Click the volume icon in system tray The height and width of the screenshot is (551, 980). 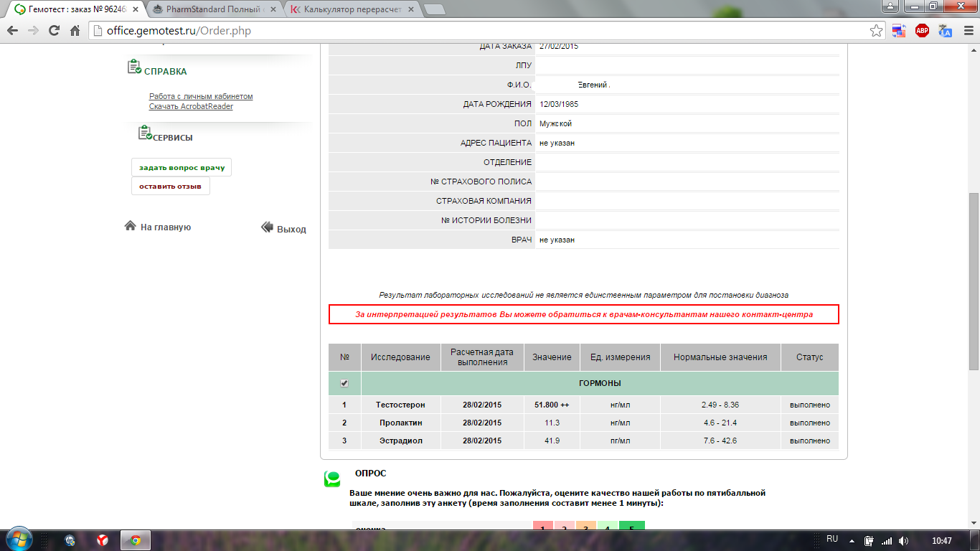(903, 540)
